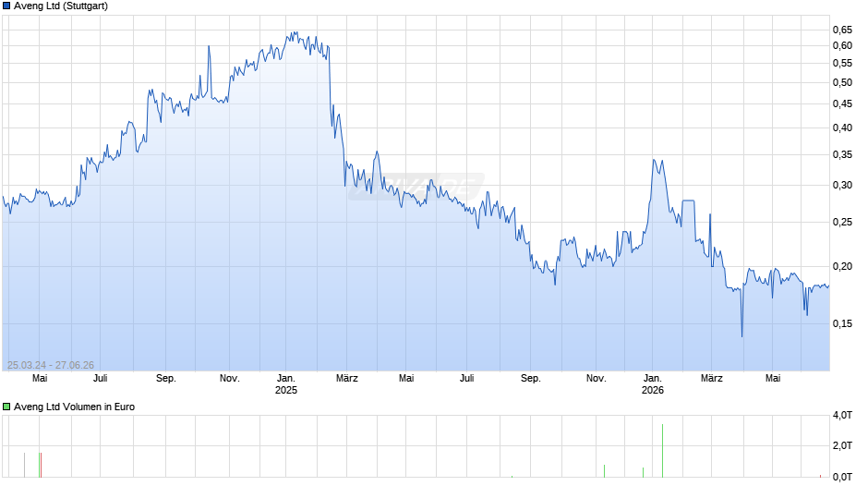
Task: Click the blue Aveng Ltd legend square
Action: (6, 6)
